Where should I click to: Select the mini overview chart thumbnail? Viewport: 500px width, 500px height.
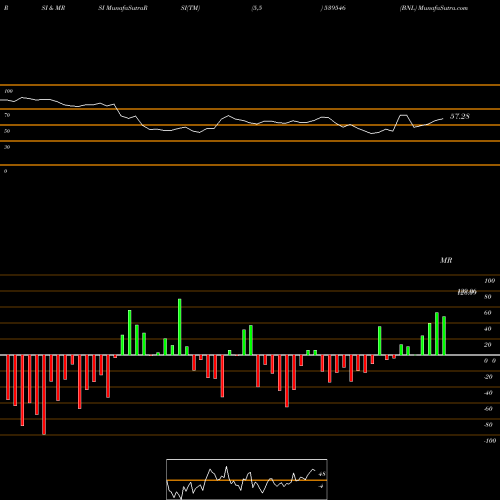coord(247,479)
